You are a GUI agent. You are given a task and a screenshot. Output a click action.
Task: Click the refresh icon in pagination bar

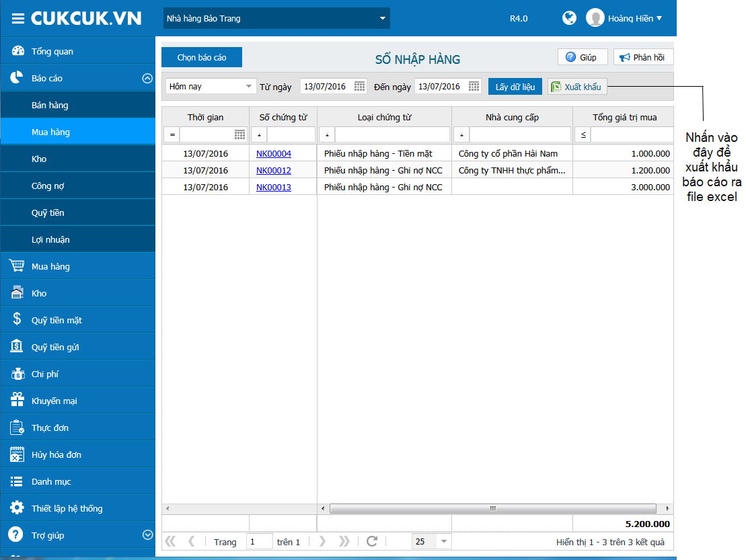click(372, 541)
